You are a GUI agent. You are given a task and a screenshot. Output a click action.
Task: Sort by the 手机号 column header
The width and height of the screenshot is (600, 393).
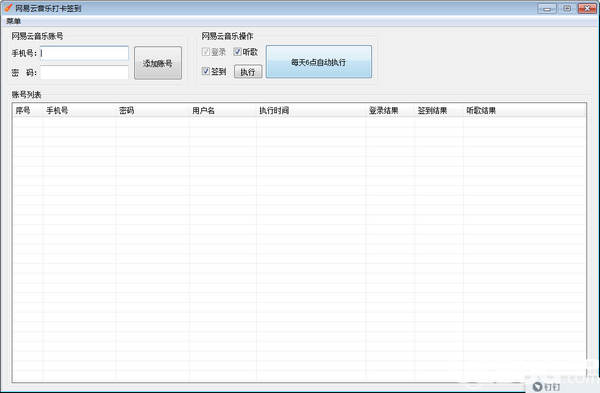click(x=79, y=111)
